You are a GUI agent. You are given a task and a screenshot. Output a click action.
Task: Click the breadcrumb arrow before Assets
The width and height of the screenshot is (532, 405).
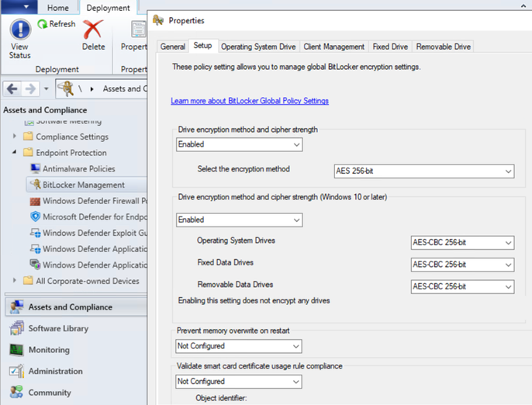coord(92,89)
